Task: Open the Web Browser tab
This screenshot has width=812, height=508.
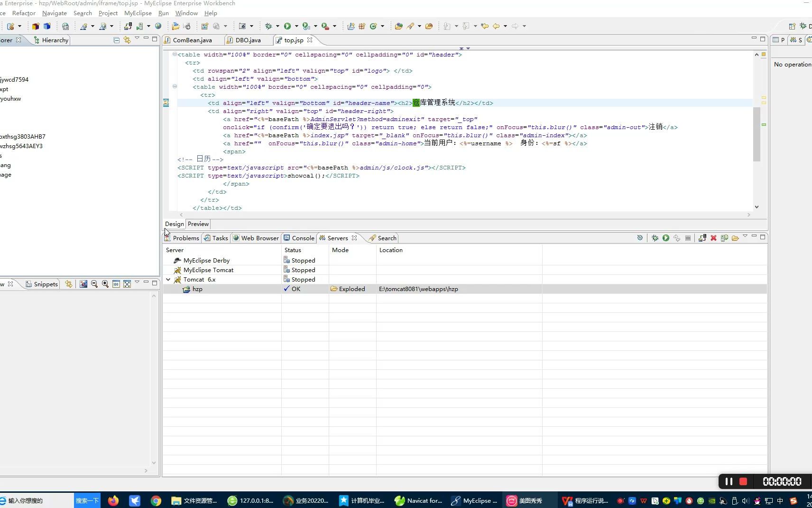Action: tap(256, 238)
